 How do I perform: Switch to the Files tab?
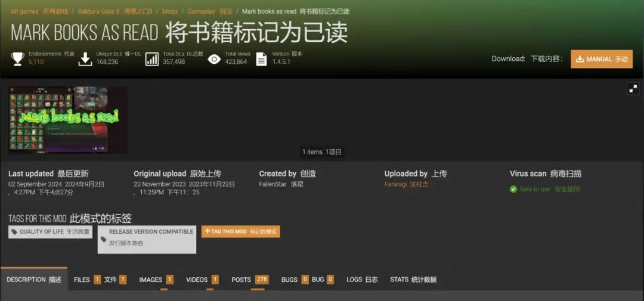(x=100, y=280)
